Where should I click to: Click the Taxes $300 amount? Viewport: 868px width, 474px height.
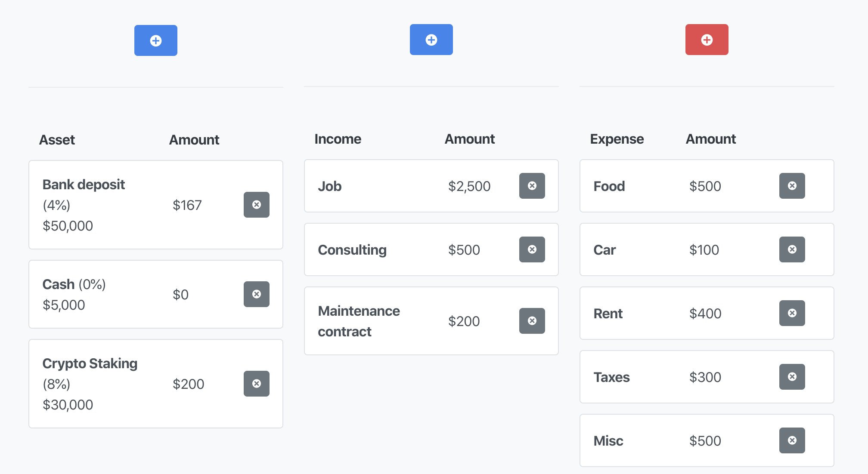click(705, 377)
